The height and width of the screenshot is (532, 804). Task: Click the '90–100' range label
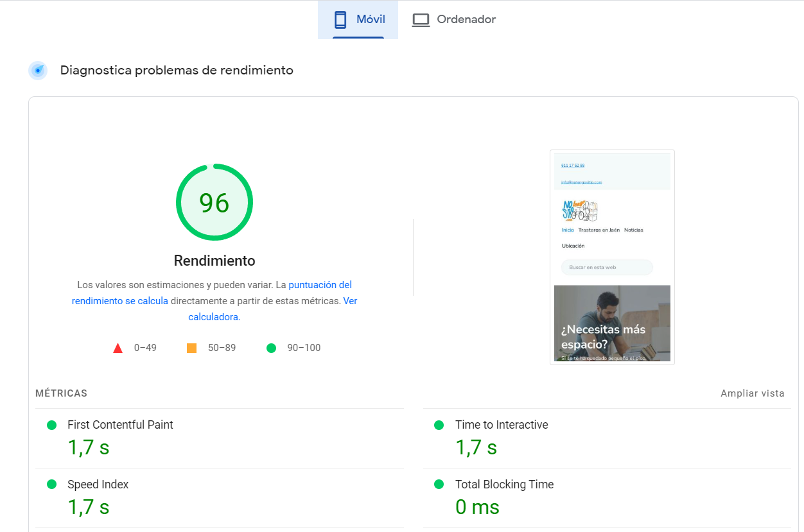[304, 348]
